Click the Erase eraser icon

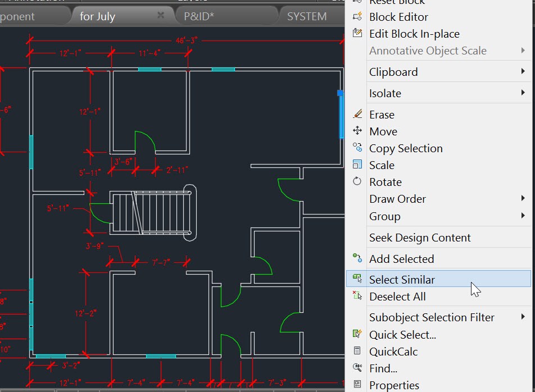357,115
